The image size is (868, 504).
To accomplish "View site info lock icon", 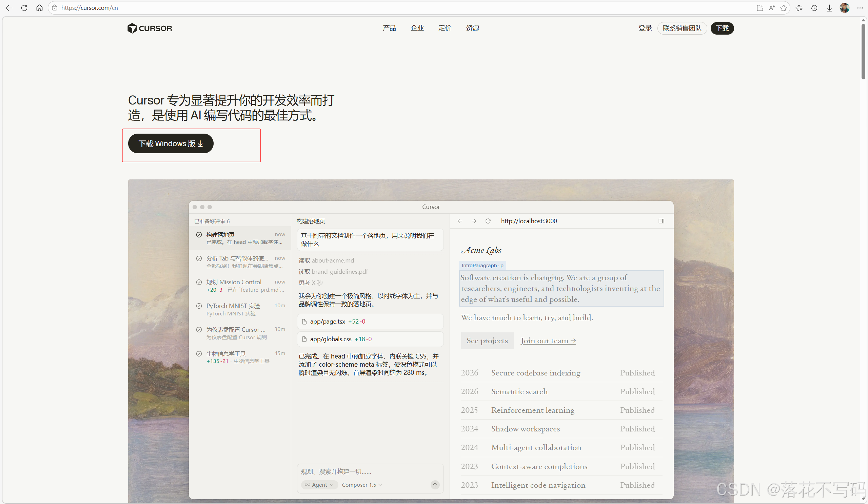I will [x=55, y=8].
